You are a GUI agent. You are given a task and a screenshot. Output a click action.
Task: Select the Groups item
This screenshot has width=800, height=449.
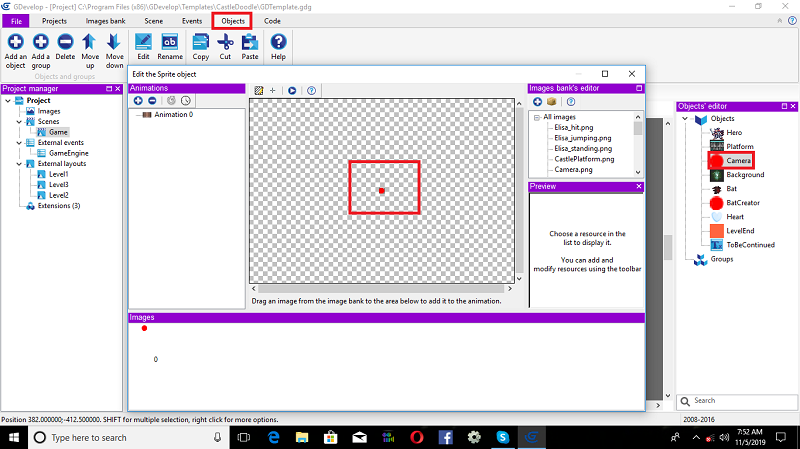[x=721, y=259]
